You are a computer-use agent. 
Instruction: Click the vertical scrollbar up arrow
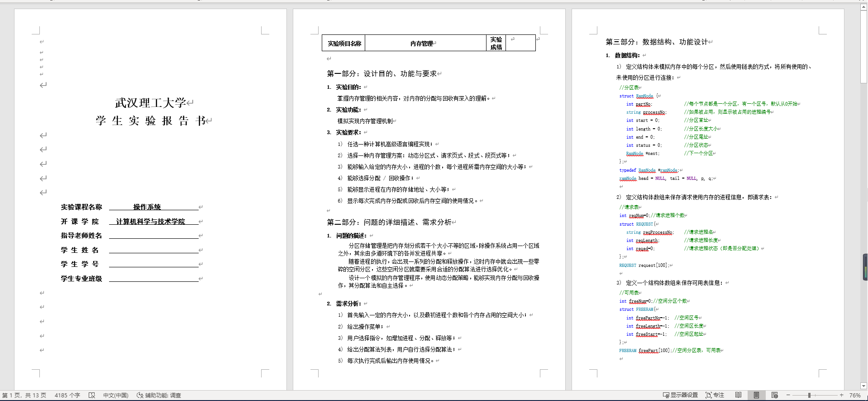863,8
